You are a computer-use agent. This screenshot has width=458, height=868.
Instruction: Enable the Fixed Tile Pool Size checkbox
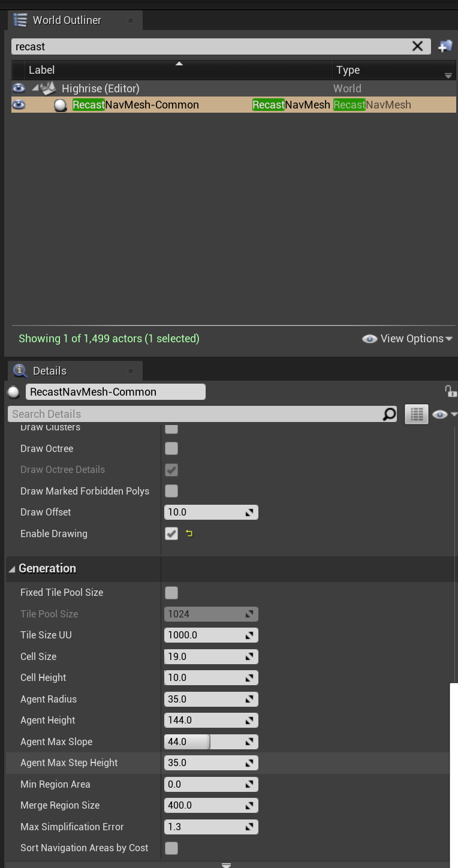point(171,593)
